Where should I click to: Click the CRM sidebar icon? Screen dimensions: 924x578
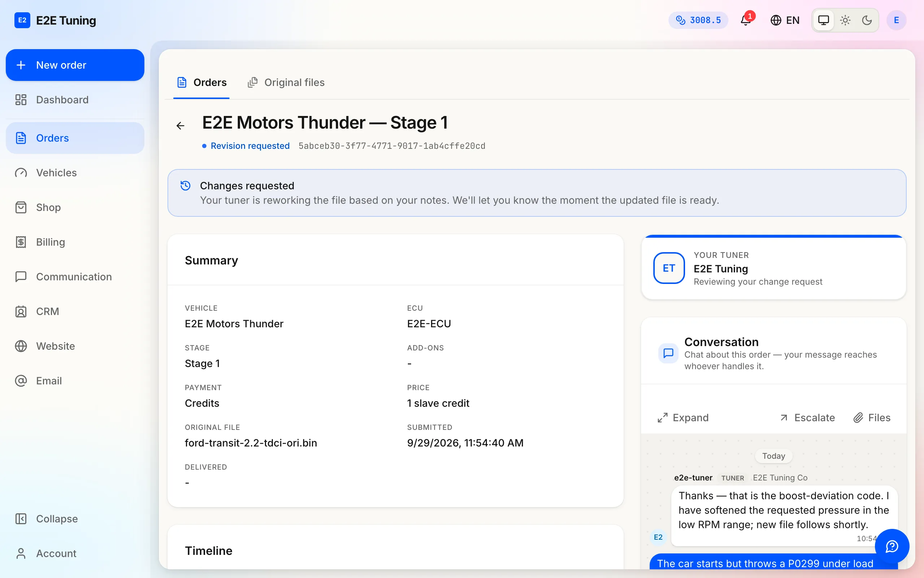click(x=21, y=311)
